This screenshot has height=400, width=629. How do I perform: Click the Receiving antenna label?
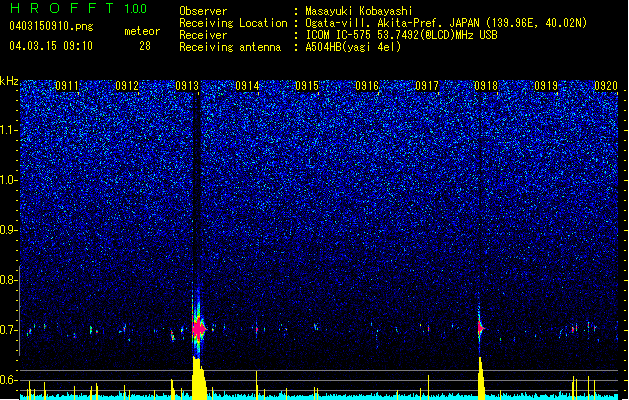[230, 47]
